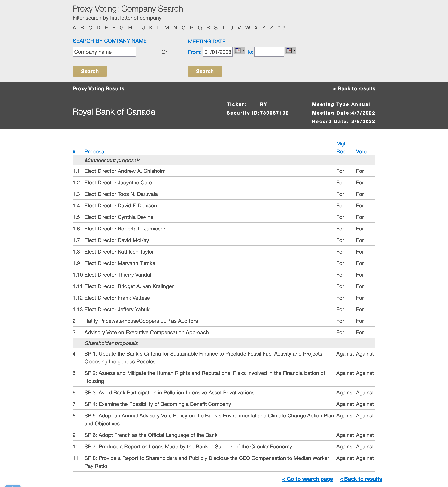This screenshot has height=487, width=448.
Task: Click the Mgt Rec column header
Action: [341, 148]
